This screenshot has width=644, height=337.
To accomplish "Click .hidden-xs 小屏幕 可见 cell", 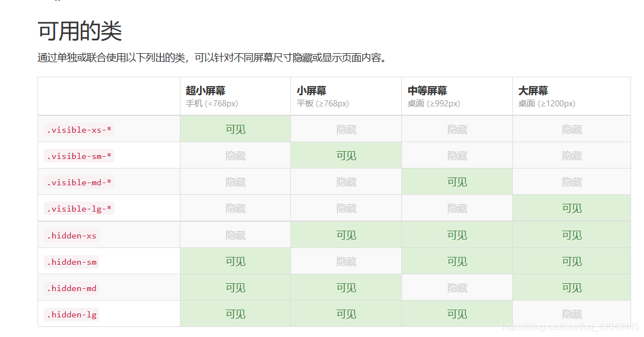I will [x=346, y=235].
